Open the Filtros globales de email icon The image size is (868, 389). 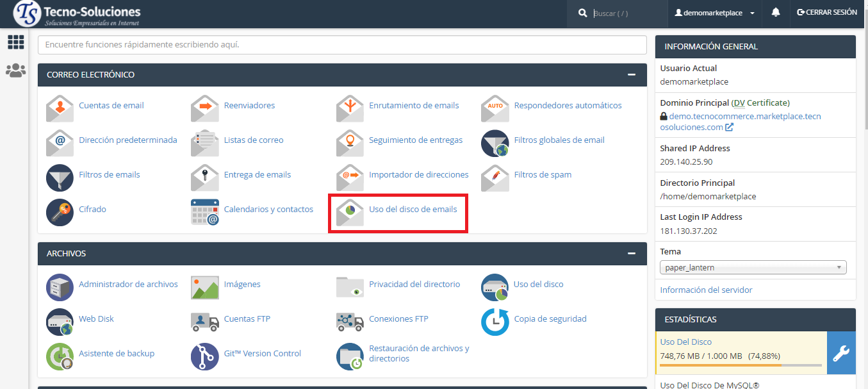[495, 142]
